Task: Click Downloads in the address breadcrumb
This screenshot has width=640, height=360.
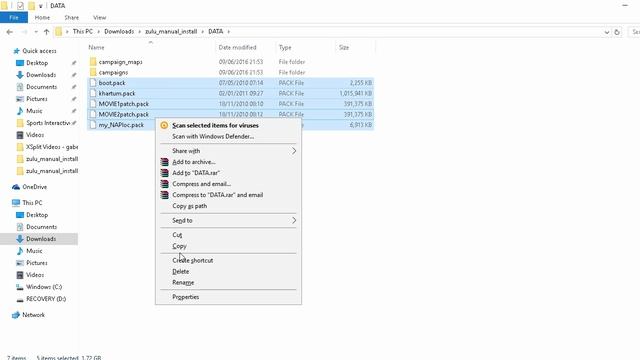Action: (119, 31)
